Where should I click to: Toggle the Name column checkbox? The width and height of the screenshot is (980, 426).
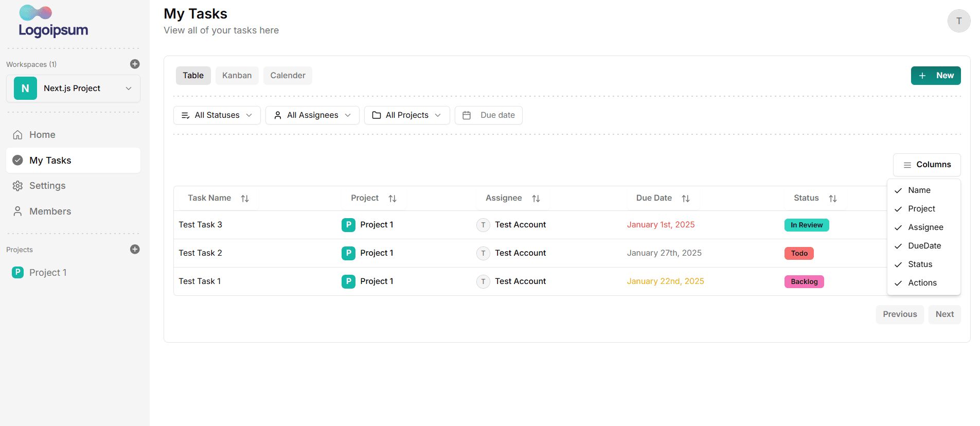(924, 190)
